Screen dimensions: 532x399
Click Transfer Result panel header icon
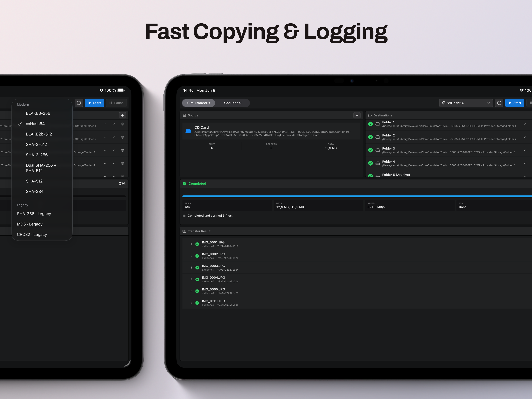(184, 231)
